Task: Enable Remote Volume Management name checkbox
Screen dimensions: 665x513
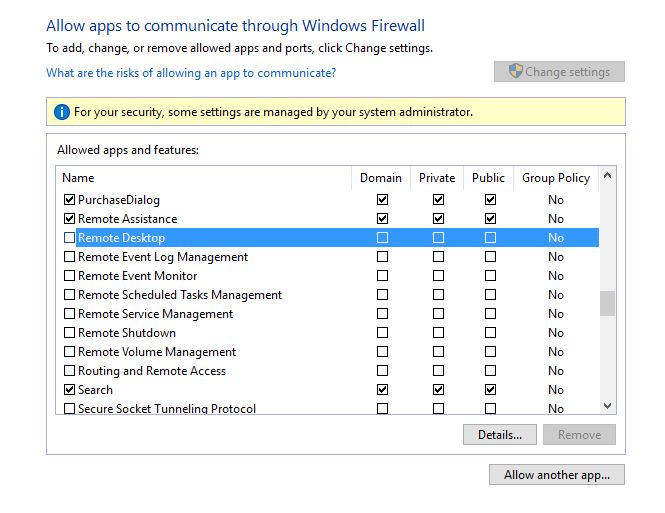Action: [x=69, y=351]
